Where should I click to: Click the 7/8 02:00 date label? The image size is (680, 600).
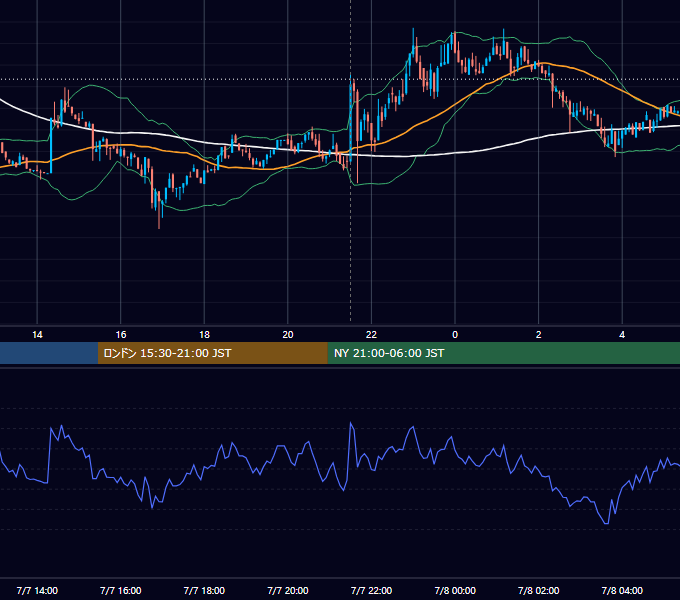(539, 590)
